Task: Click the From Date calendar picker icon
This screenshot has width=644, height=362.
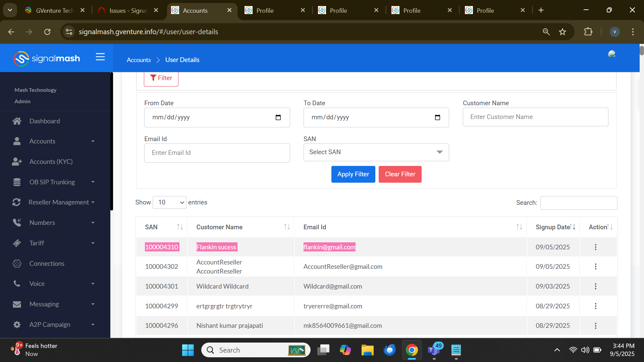Action: click(278, 117)
